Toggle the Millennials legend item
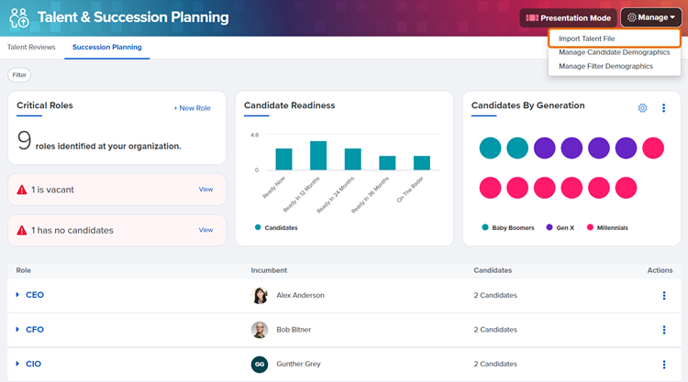 607,228
